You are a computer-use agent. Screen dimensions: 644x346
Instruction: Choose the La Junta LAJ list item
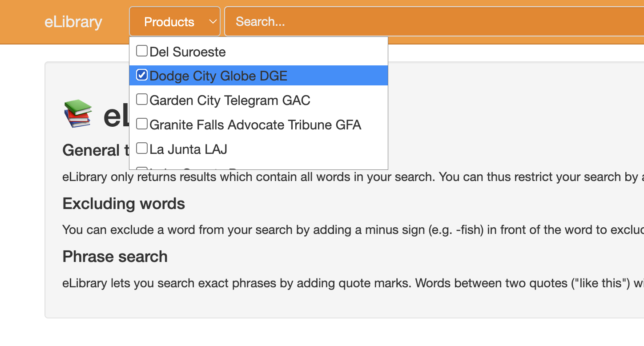click(189, 149)
